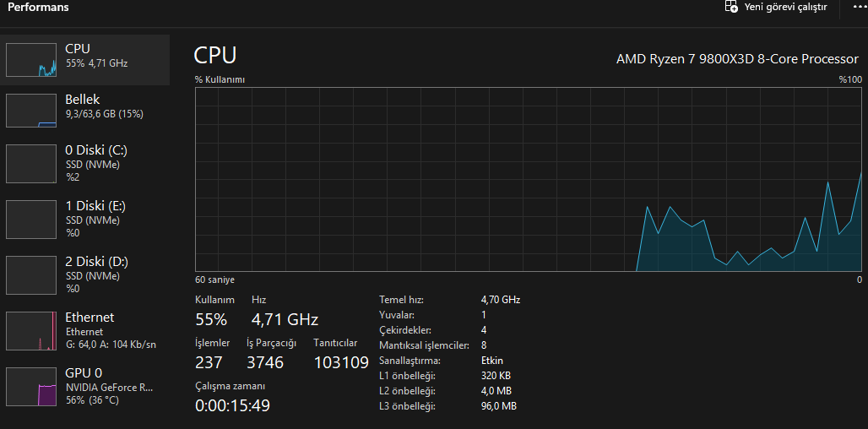Click the 'L3 önbelleği:' label

(x=408, y=406)
